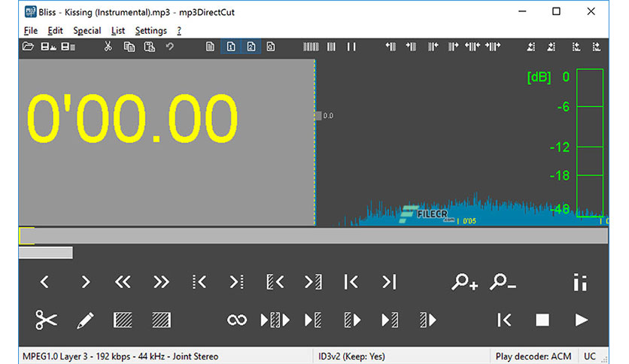Click the 'UC' status bar entry
Image resolution: width=629 pixels, height=364 pixels.
[x=590, y=356]
